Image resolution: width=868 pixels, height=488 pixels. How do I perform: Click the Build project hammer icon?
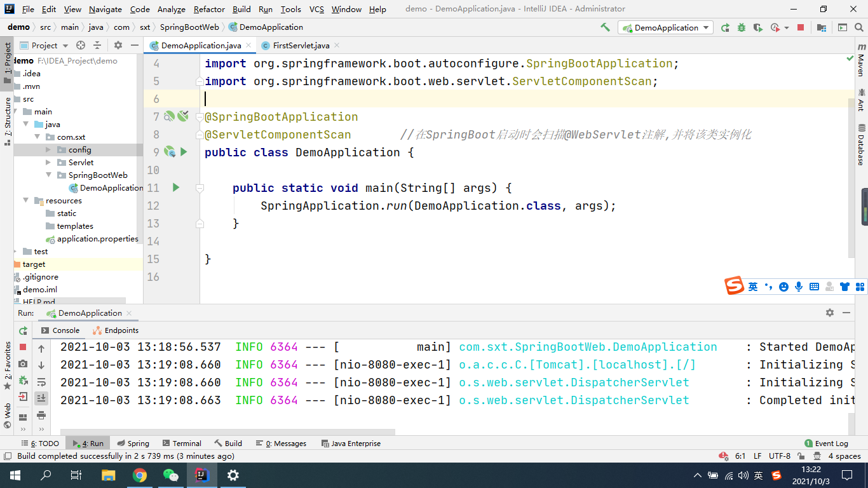point(605,27)
